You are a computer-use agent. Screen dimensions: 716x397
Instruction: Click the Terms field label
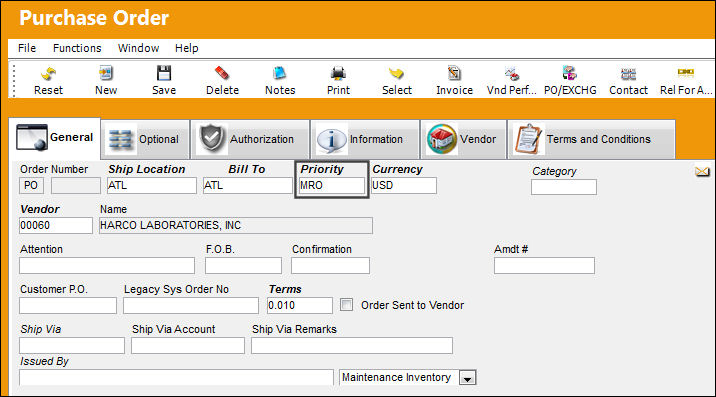tap(285, 289)
